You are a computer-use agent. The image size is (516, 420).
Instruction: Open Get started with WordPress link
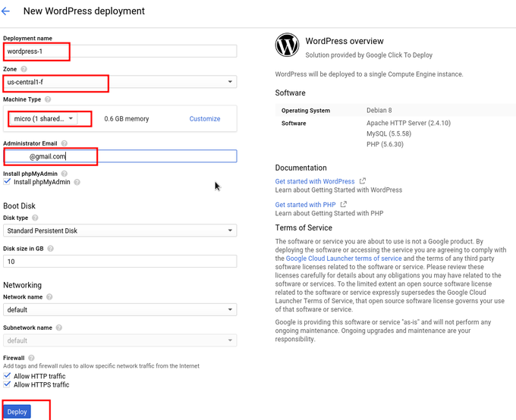315,181
